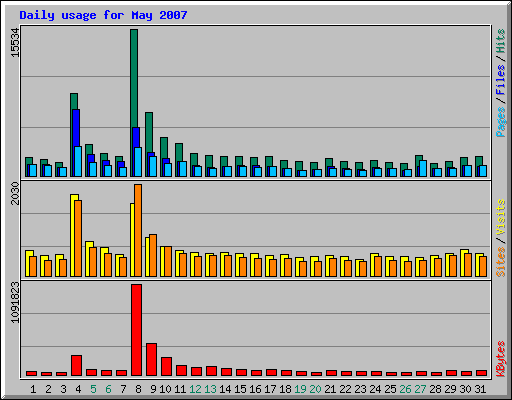Click the cyan 'Pages' legend label

pyautogui.click(x=501, y=122)
